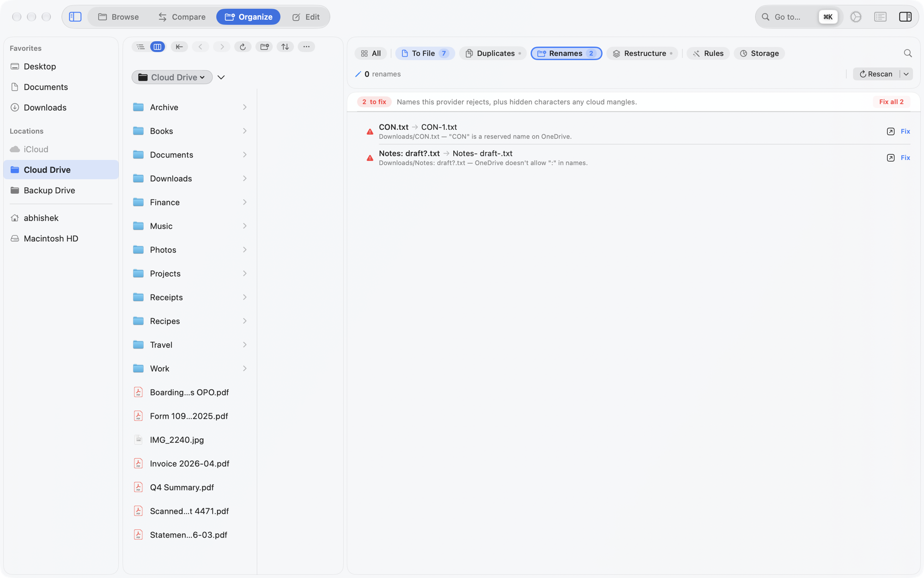The image size is (924, 578).
Task: Click Fix for Notes: draft?.txt rename
Action: coord(905,158)
